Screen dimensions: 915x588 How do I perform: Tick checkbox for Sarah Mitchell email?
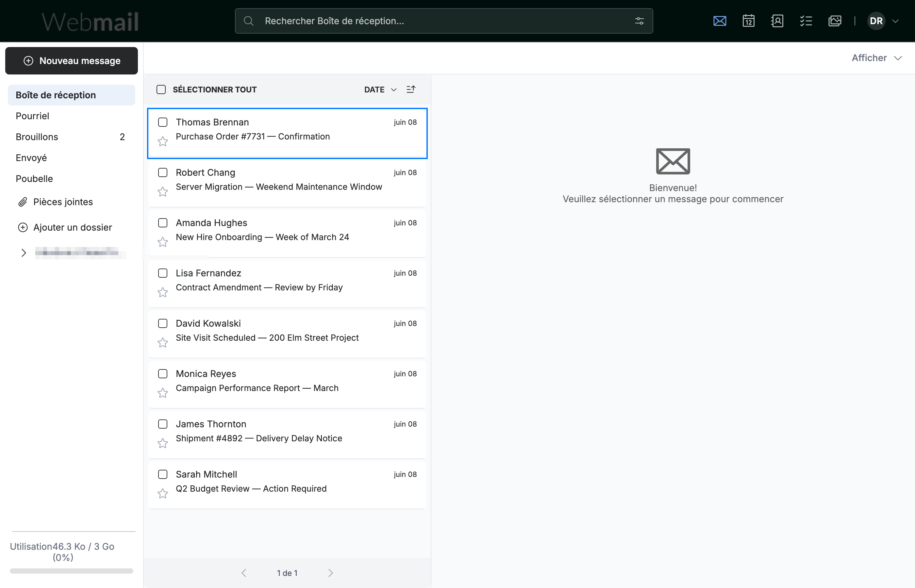click(x=163, y=474)
